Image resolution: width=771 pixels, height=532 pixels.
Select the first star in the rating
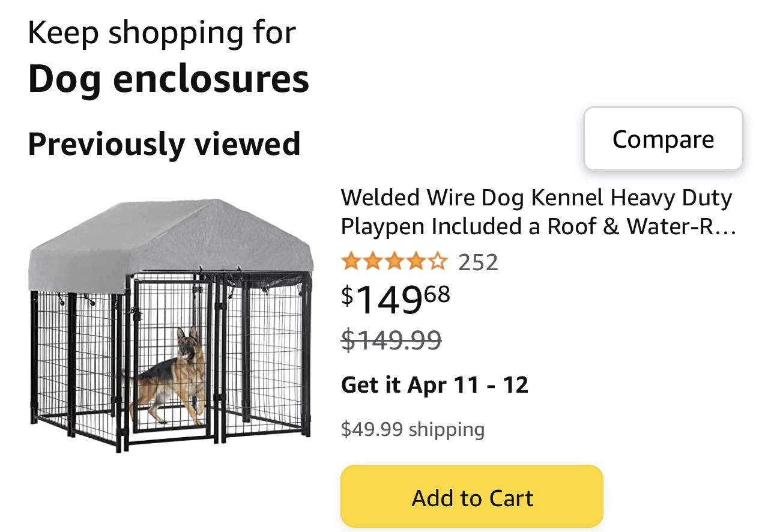click(x=351, y=261)
